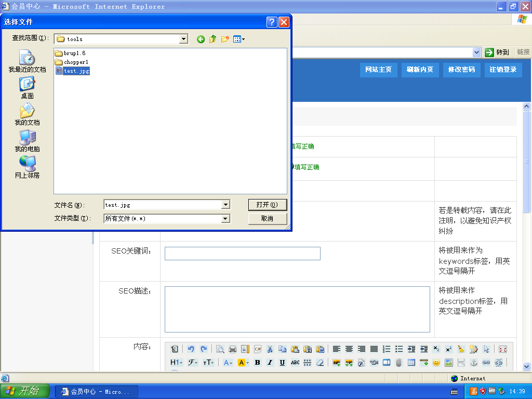Click the paste clipboard icon
Screen dimensions: 532x399
(x=295, y=349)
